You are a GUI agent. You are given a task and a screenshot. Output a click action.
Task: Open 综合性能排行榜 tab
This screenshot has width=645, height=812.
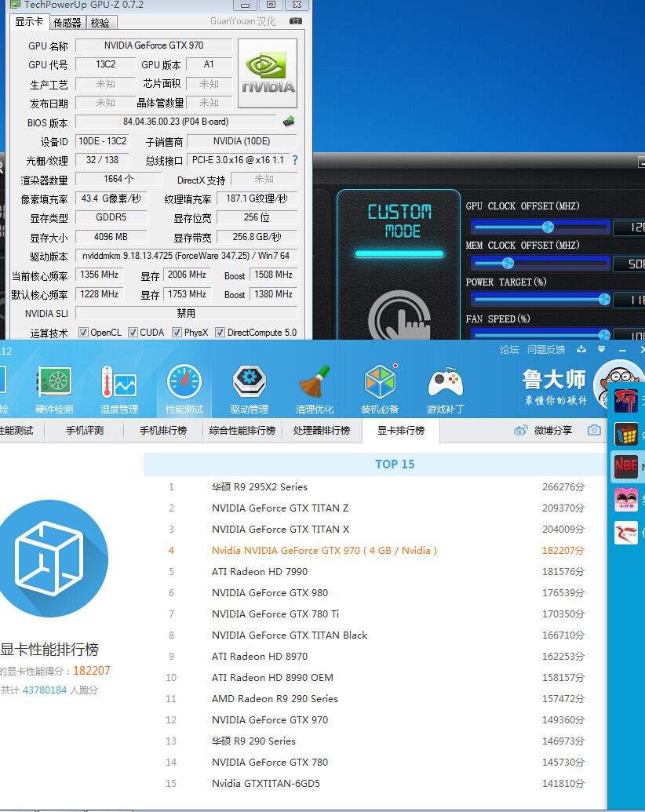[x=242, y=431]
